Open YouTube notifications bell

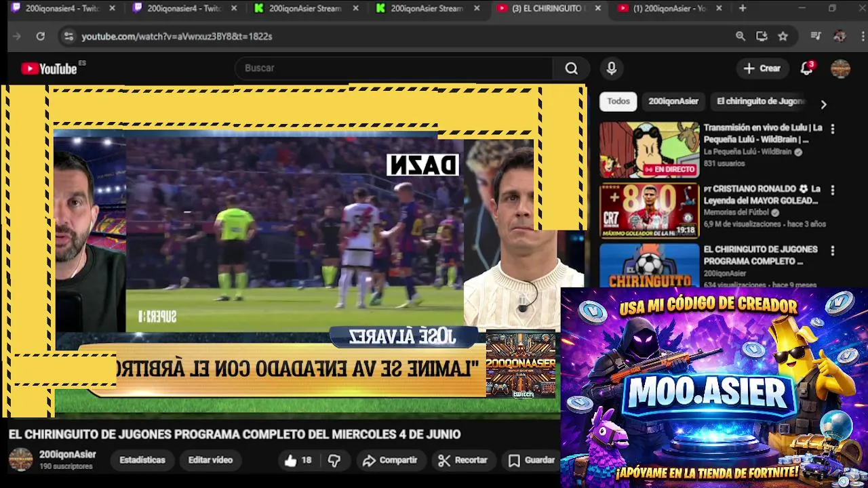806,68
